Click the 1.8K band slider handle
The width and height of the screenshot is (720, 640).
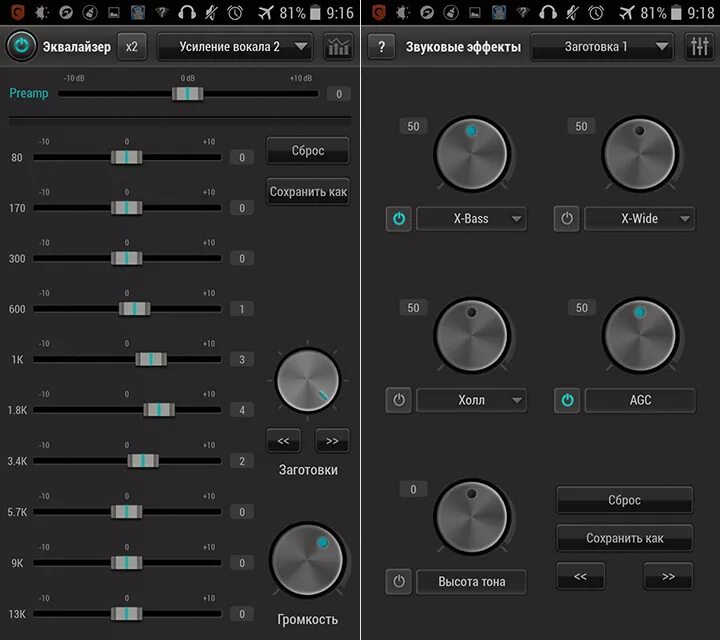pos(159,410)
